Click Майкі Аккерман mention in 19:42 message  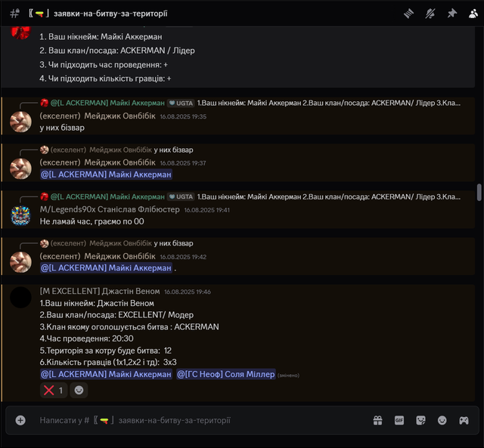[x=106, y=268]
